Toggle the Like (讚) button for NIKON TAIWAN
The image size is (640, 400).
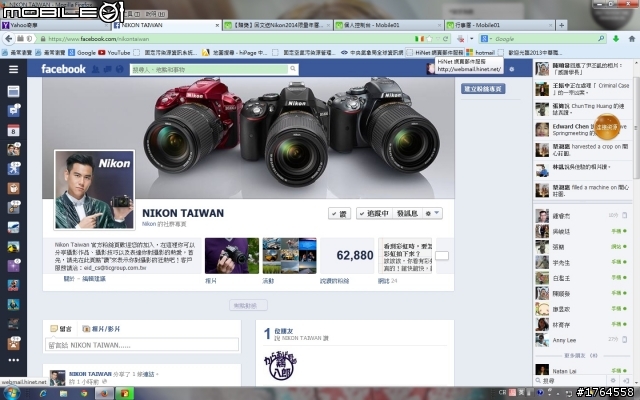tap(339, 213)
